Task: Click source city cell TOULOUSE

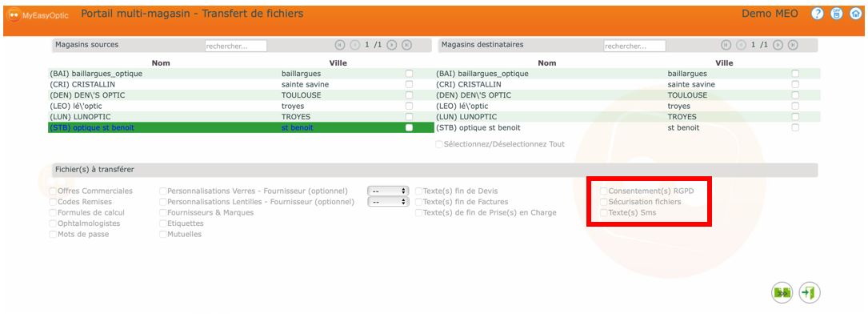Action: click(301, 95)
